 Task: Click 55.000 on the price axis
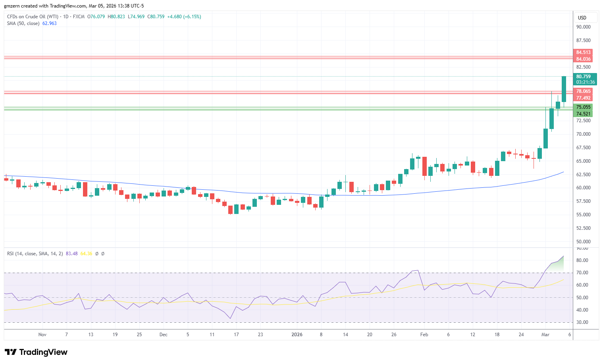(x=584, y=215)
